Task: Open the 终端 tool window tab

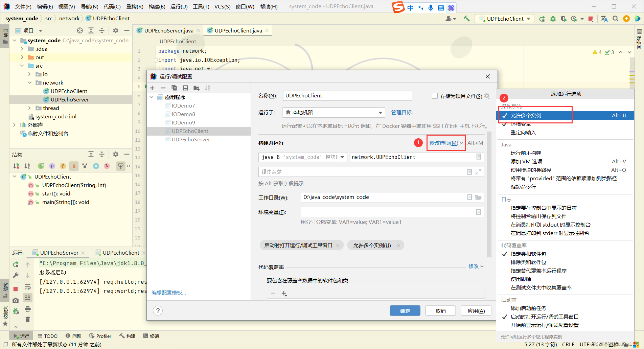Action: [151, 336]
